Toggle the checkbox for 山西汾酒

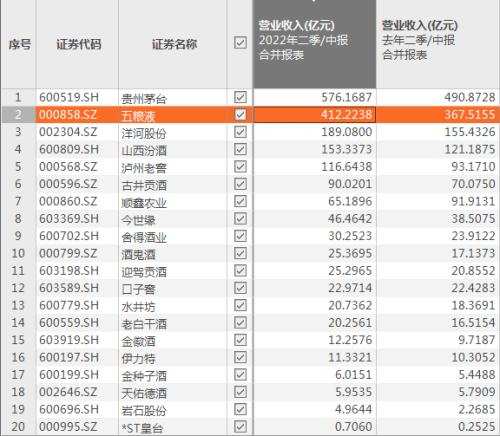240,149
